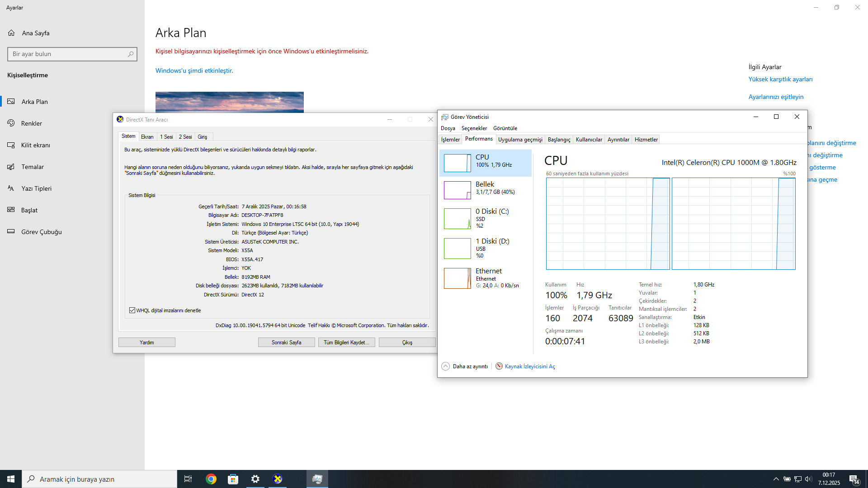The image size is (868, 488).
Task: Switch to DirectX Diagnostic taskbar icon
Action: click(278, 479)
